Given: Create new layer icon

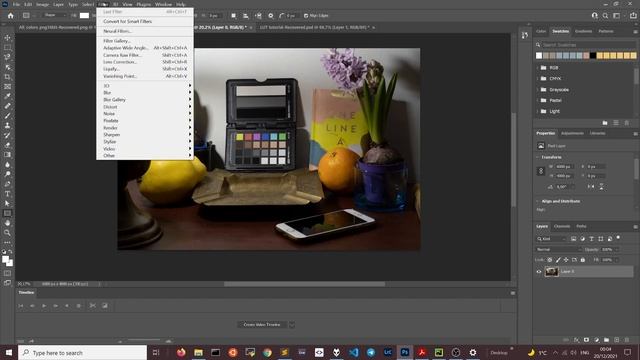Looking at the screenshot, I should click(617, 340).
